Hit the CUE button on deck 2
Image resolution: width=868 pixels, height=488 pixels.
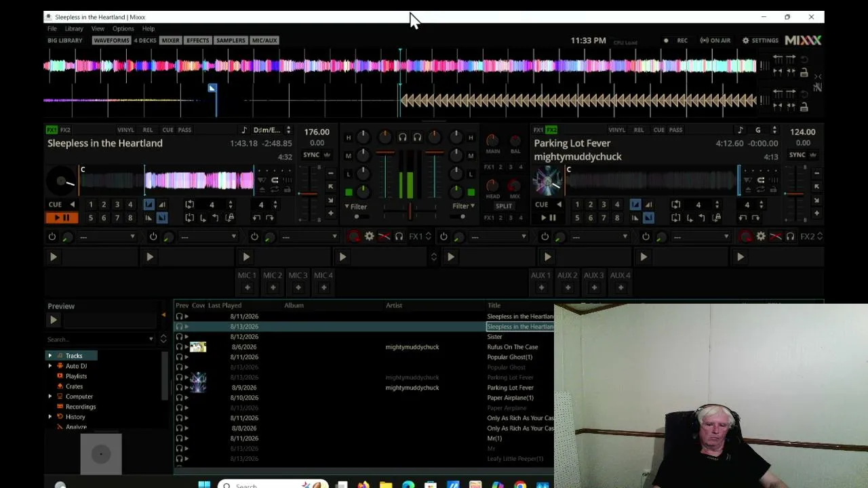point(541,204)
